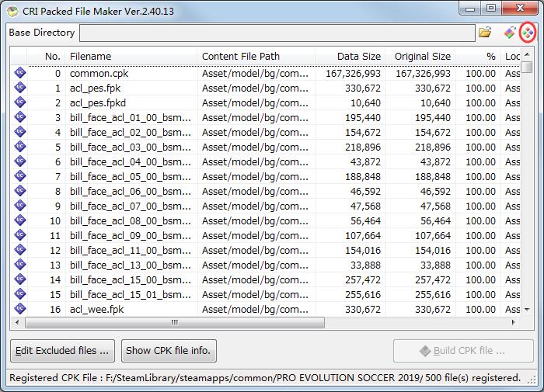Screen dimensions: 544x392
Task: Maximize the CRI Packed File Maker window
Action: [491, 9]
